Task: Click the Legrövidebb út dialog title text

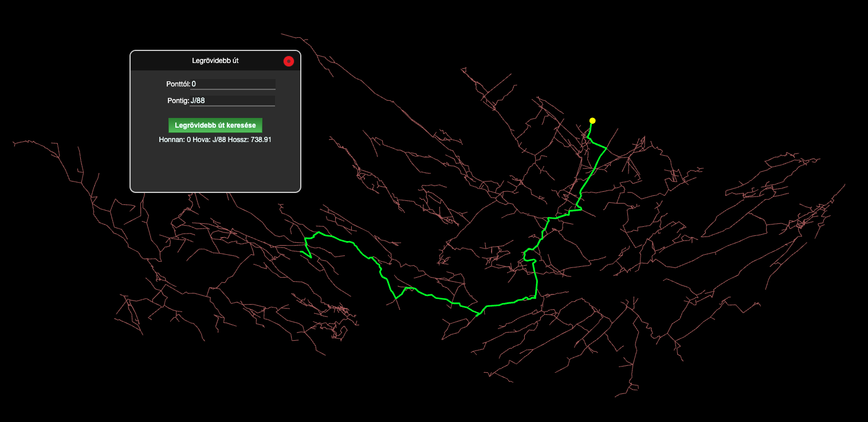Action: (215, 61)
